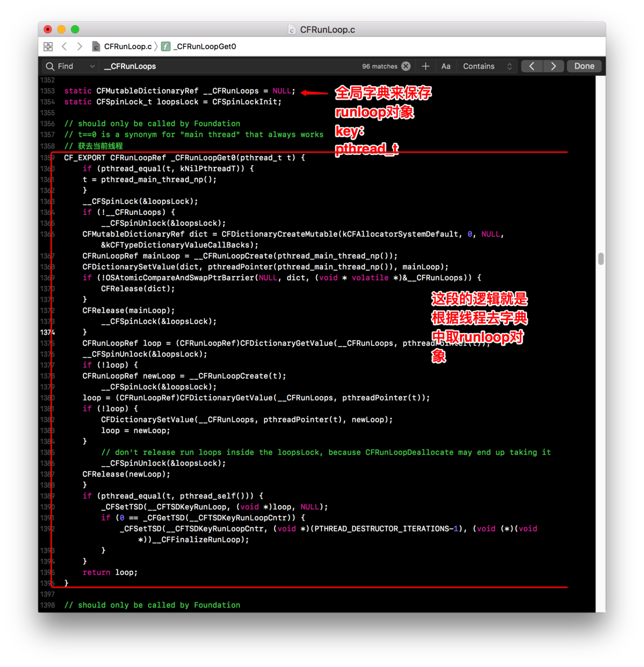Image resolution: width=644 pixels, height=667 pixels.
Task: Open the Find mode dropdown arrow
Action: pos(92,66)
